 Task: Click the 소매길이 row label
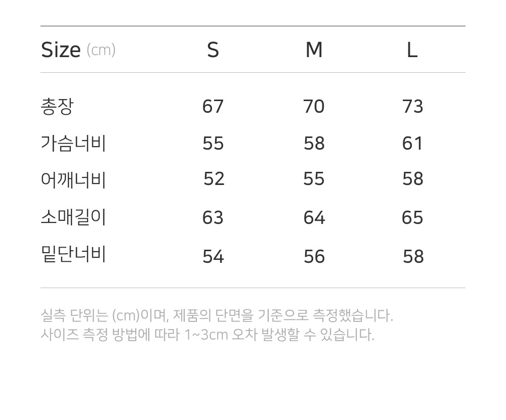coord(73,217)
